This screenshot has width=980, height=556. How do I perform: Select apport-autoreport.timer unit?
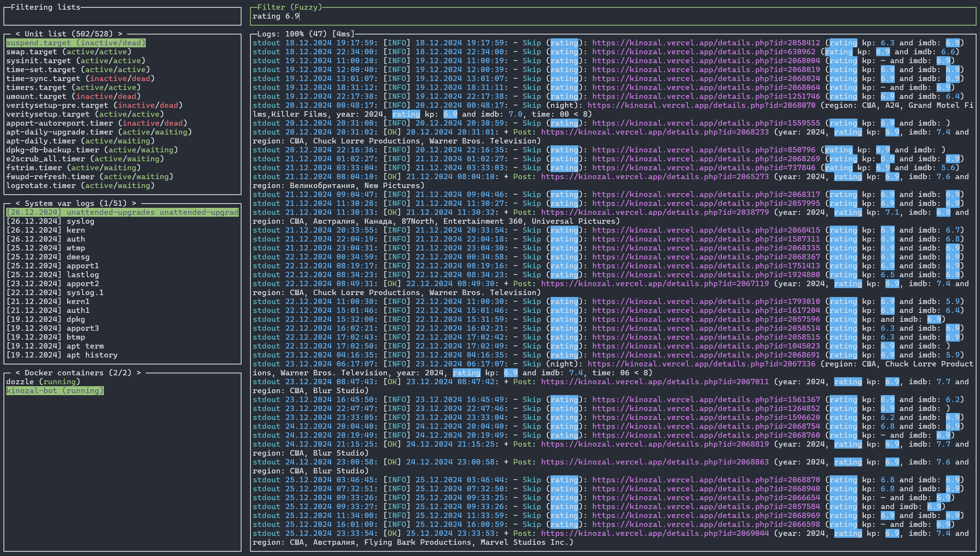point(97,123)
